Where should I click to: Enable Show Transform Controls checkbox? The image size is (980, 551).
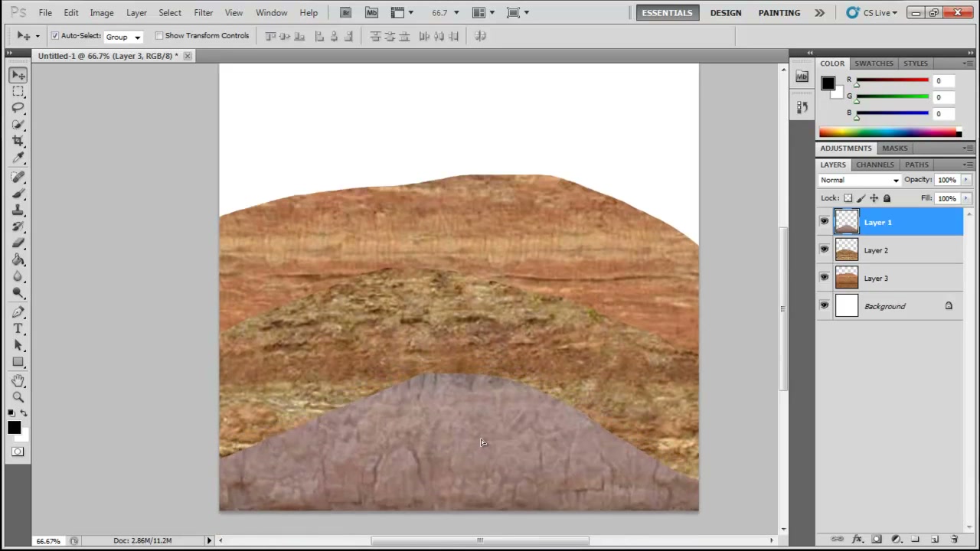click(x=159, y=36)
